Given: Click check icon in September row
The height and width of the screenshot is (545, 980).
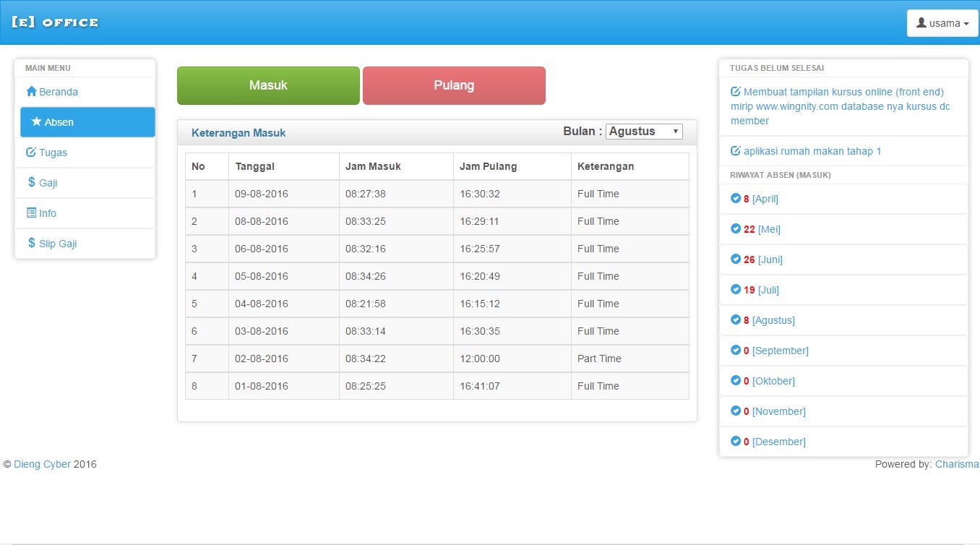Looking at the screenshot, I should (736, 351).
